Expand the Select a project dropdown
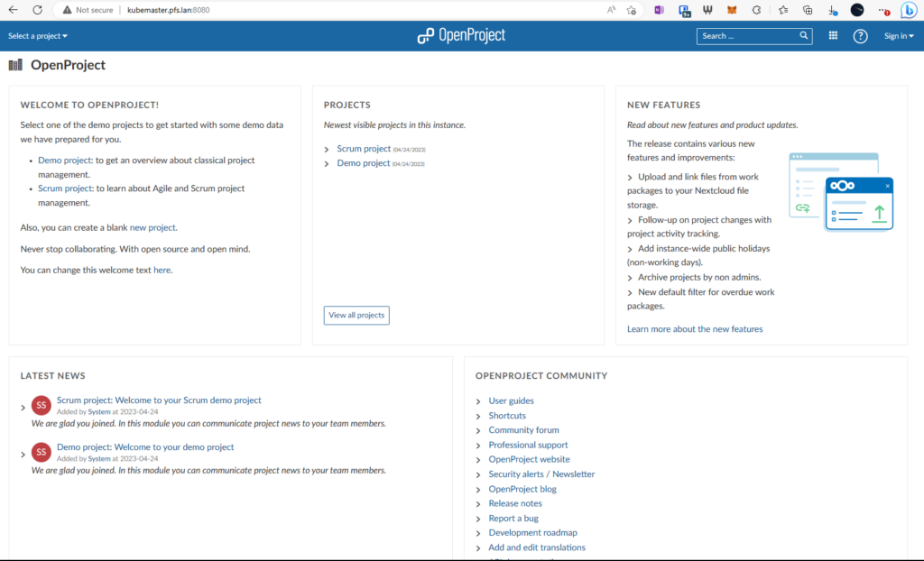Screen dimensions: 924x561 [38, 36]
